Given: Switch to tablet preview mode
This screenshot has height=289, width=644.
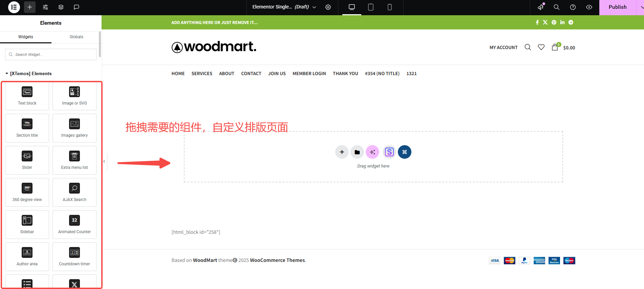Looking at the screenshot, I should [x=371, y=7].
